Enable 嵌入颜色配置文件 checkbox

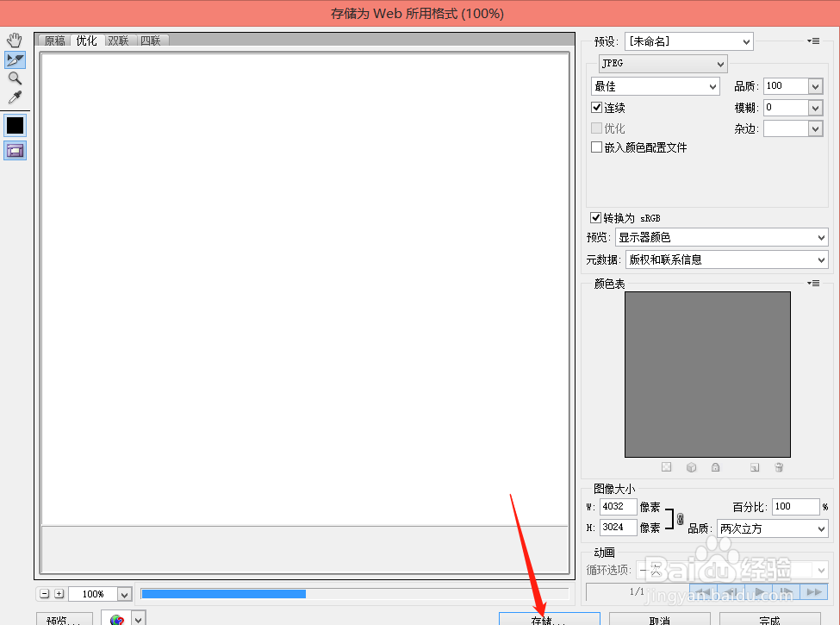596,147
